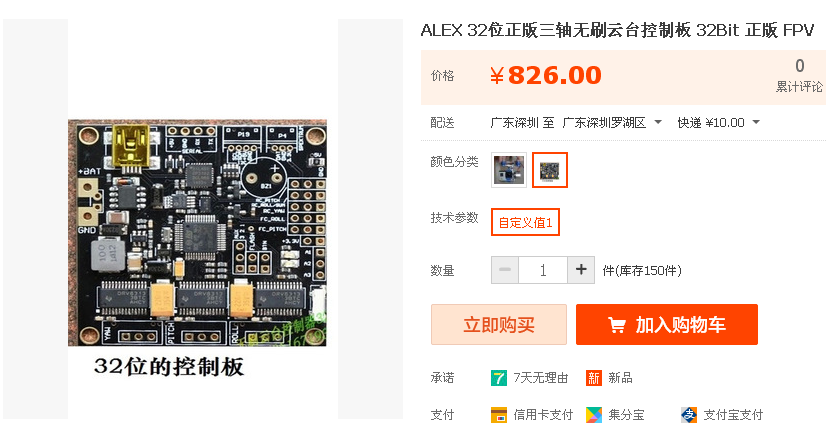
Task: Click the 立即购买 buy now button
Action: pos(499,325)
